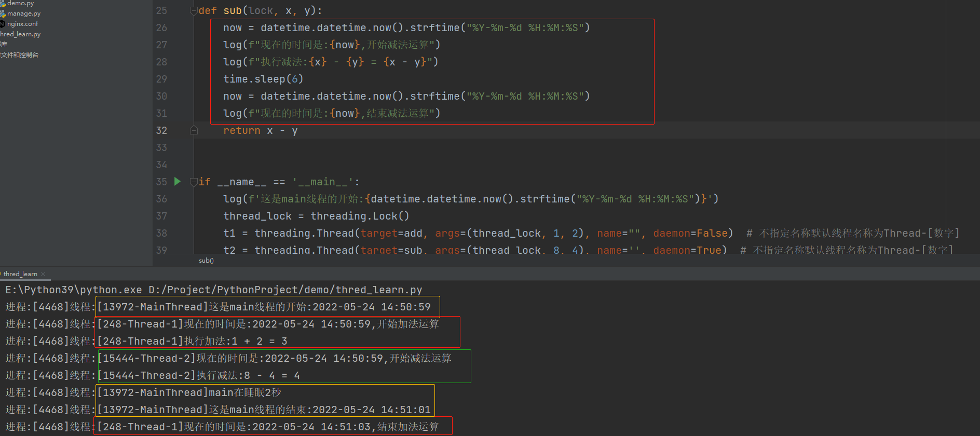Click the log call containing 结束减法运算
Viewport: 980px width, 436px height.
pos(332,113)
